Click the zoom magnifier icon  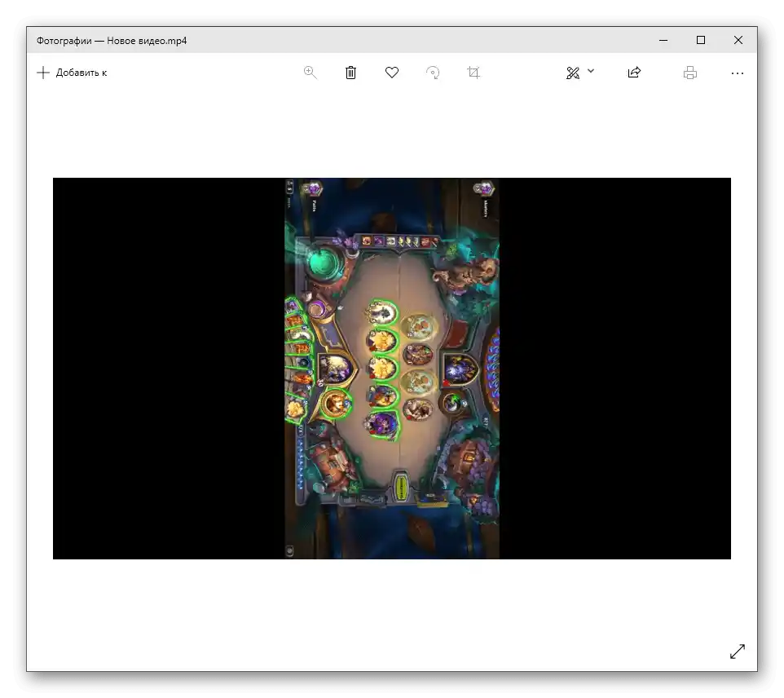pyautogui.click(x=310, y=73)
